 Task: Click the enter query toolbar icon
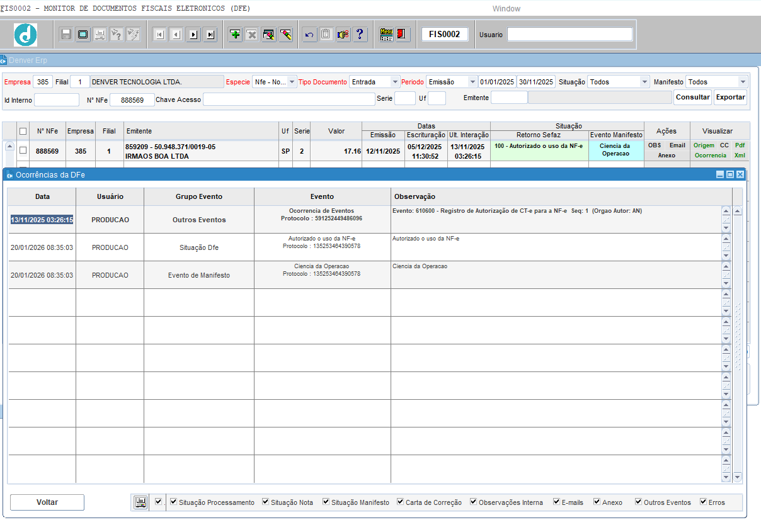(117, 34)
